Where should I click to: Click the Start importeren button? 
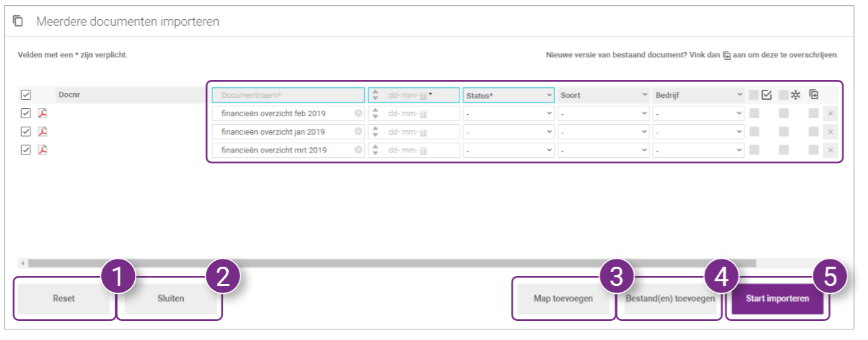tap(777, 298)
